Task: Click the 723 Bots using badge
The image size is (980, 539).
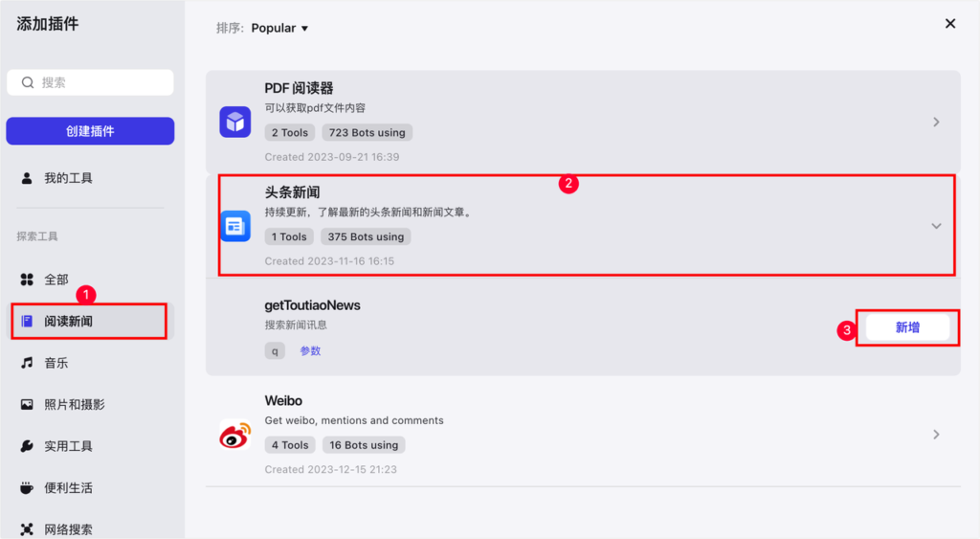Action: [367, 132]
